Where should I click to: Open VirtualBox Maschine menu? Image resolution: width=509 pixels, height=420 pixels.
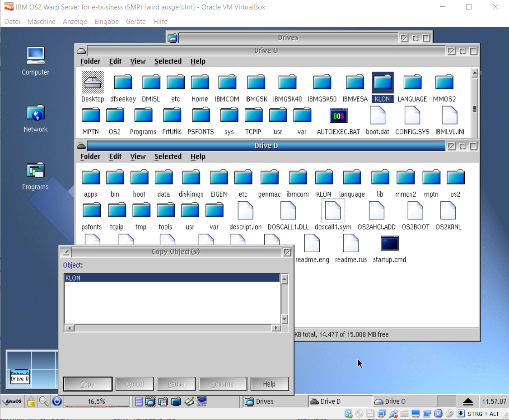[42, 21]
